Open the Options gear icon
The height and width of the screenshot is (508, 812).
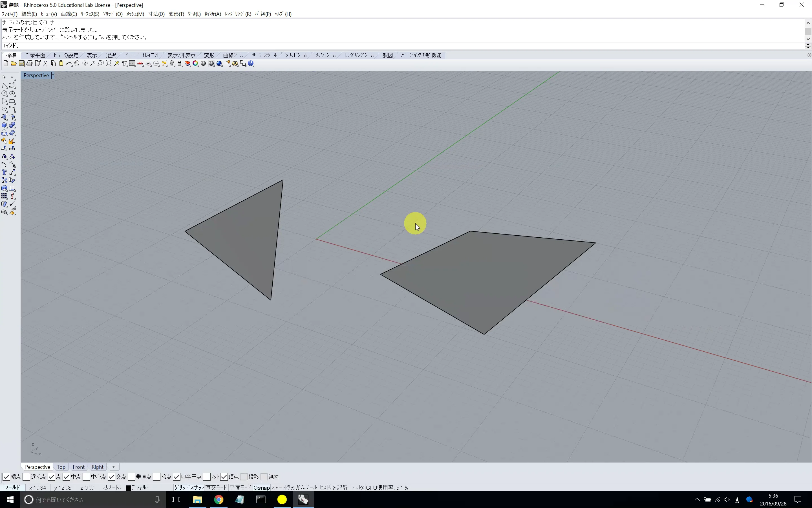pyautogui.click(x=235, y=63)
